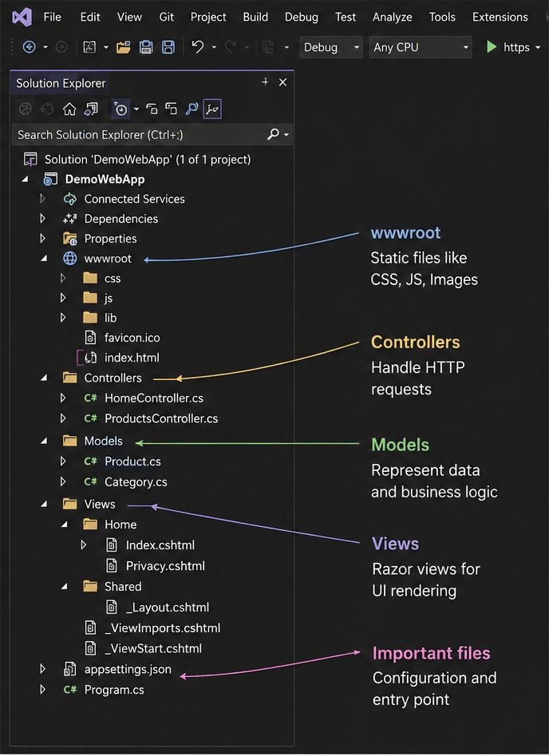Image resolution: width=549 pixels, height=756 pixels.
Task: Open the Analyze menu
Action: [393, 17]
